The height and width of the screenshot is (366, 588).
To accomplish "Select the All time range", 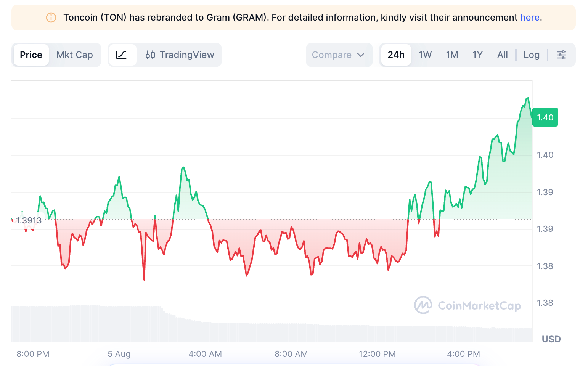I will pos(503,55).
